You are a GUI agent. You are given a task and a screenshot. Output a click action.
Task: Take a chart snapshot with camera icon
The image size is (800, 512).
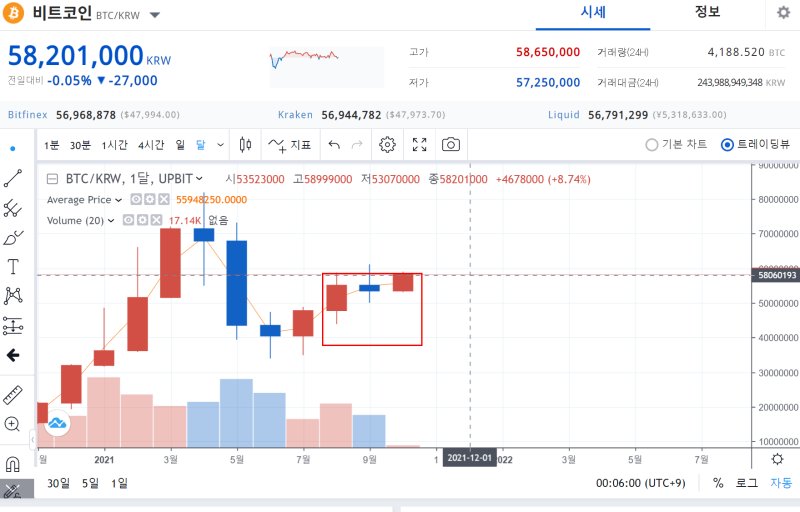pyautogui.click(x=451, y=145)
